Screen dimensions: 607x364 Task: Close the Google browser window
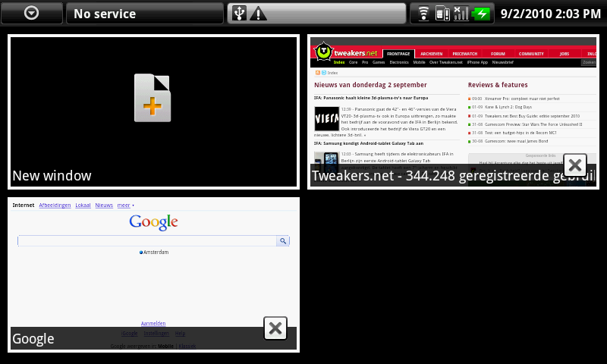pyautogui.click(x=275, y=328)
